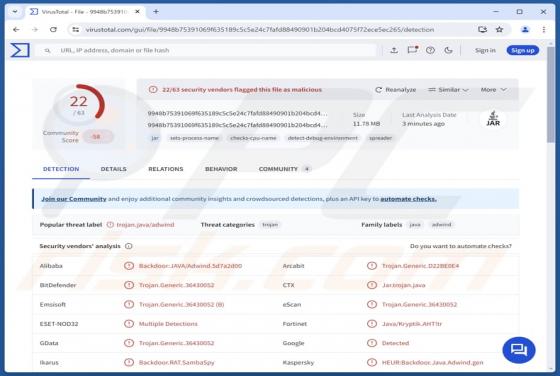Viewport: 560px width, 376px height.
Task: Click the search magnifier icon
Action: coord(47,51)
